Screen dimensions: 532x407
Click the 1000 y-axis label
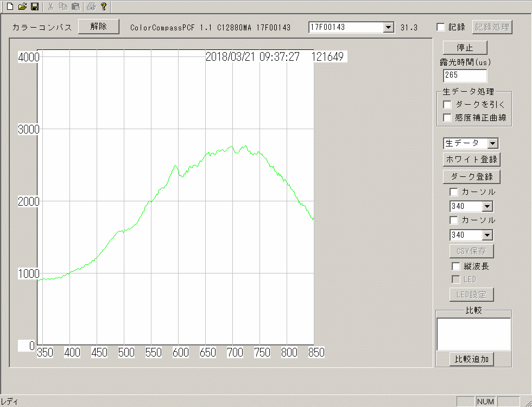[29, 274]
